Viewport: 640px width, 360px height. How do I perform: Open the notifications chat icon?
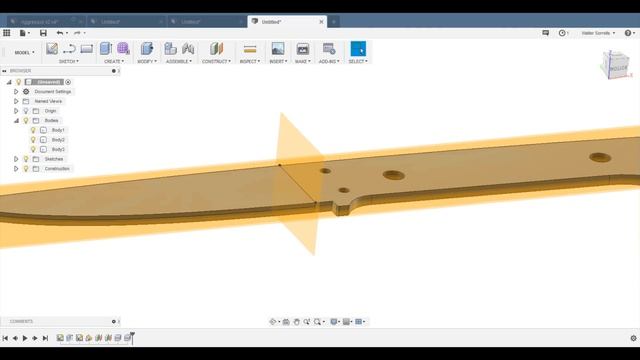coord(546,33)
